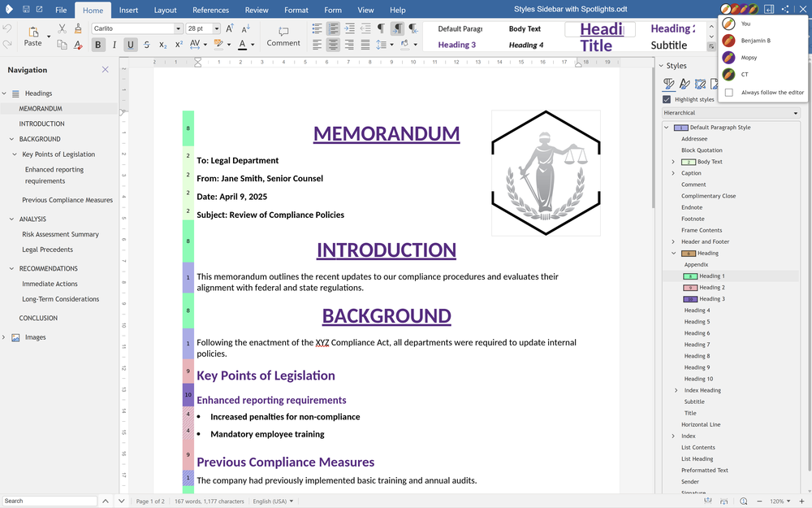812x508 pixels.
Task: Open the Layout tab
Action: (165, 10)
